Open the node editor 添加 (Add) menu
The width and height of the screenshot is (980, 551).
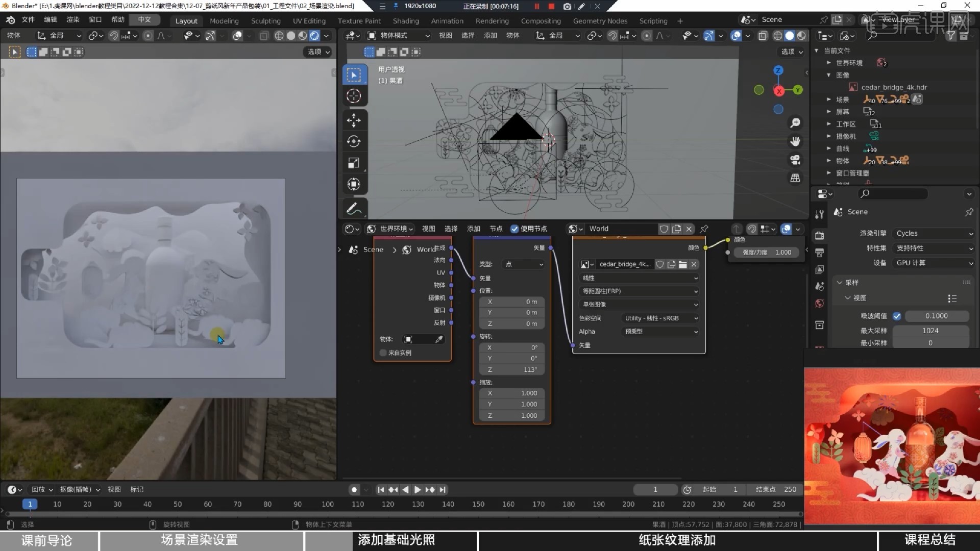coord(474,229)
